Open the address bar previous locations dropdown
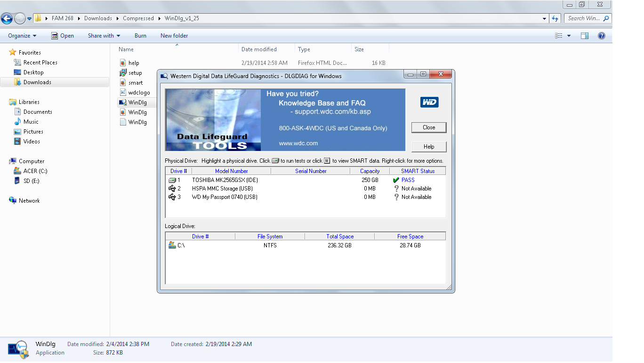644x363 pixels. [544, 19]
